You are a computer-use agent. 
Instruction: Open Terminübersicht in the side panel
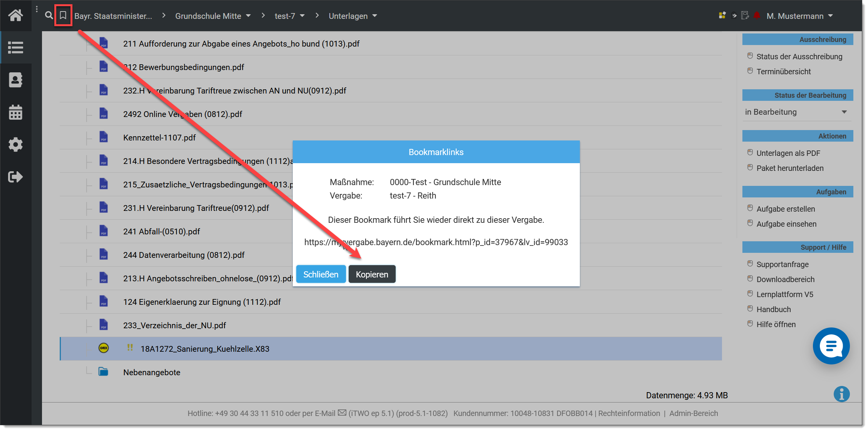click(783, 72)
